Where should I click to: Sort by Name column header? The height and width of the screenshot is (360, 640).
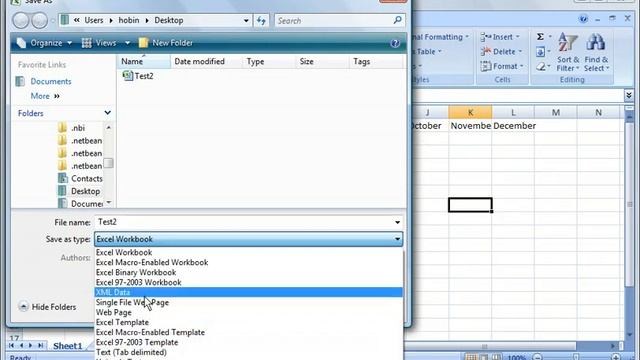tap(144, 62)
